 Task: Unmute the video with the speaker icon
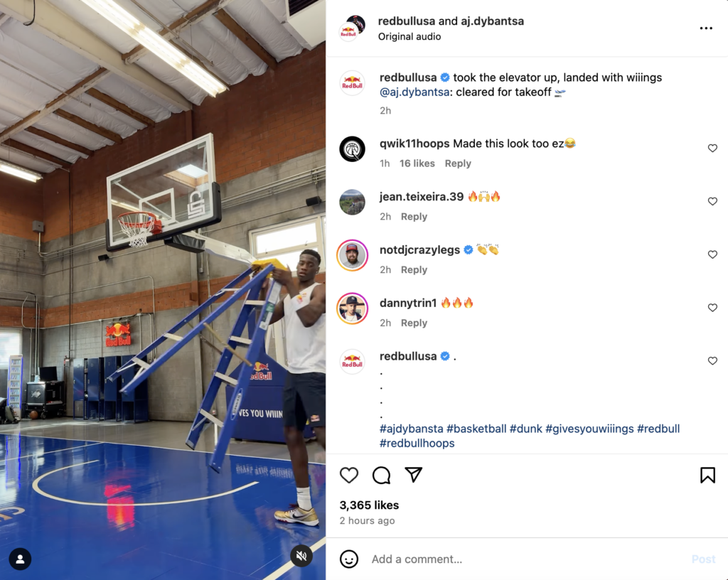coord(301,556)
